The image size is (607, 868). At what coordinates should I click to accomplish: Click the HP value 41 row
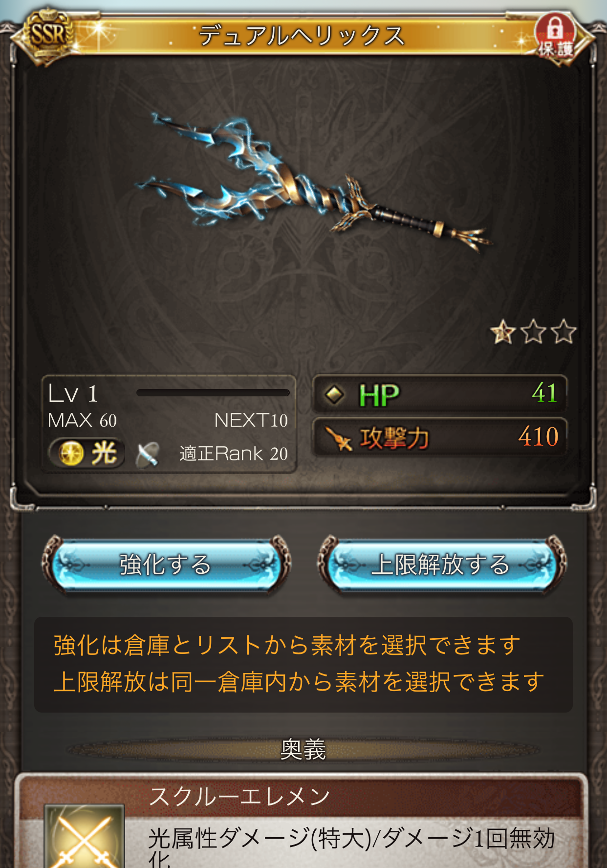click(440, 394)
